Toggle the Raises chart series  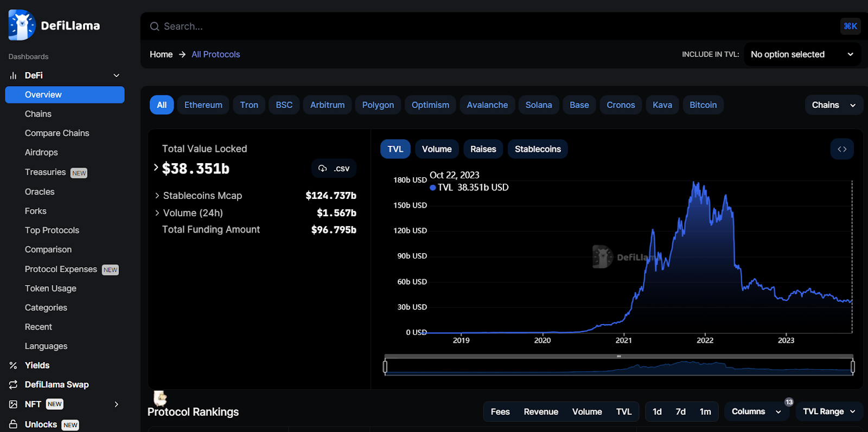pos(483,149)
